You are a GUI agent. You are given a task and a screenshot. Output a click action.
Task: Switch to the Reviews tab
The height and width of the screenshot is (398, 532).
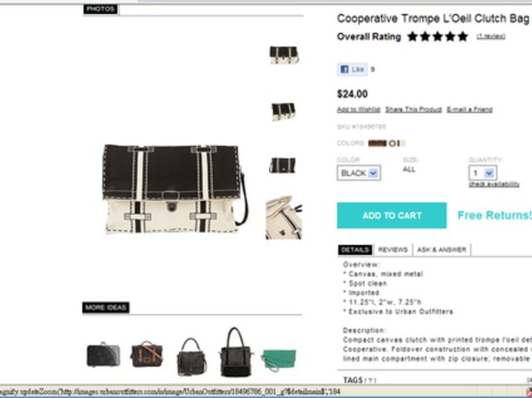[393, 250]
